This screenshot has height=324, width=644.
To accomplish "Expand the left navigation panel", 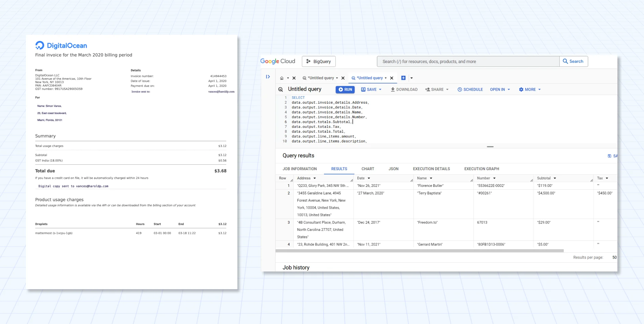I will (x=268, y=77).
